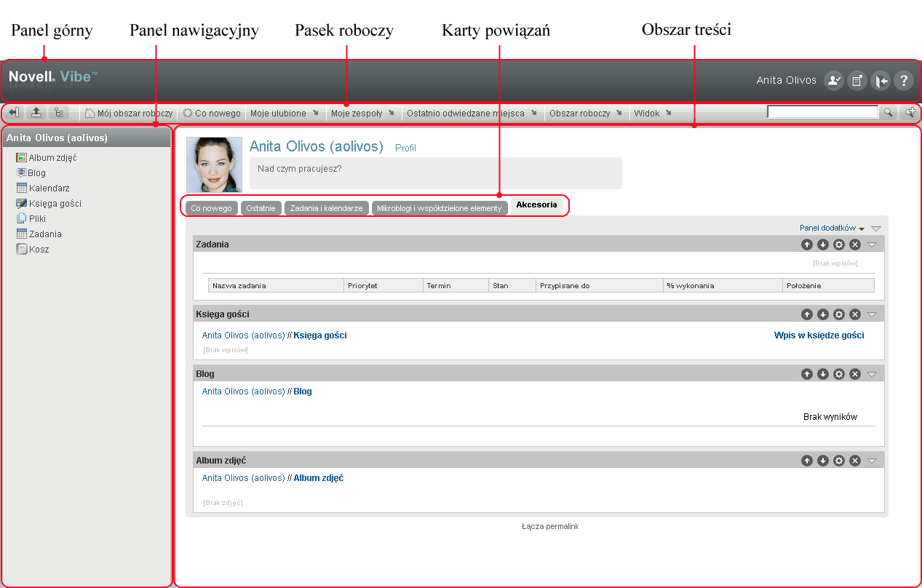
Task: Open Album zdjęć in navigation panel
Action: click(x=47, y=157)
